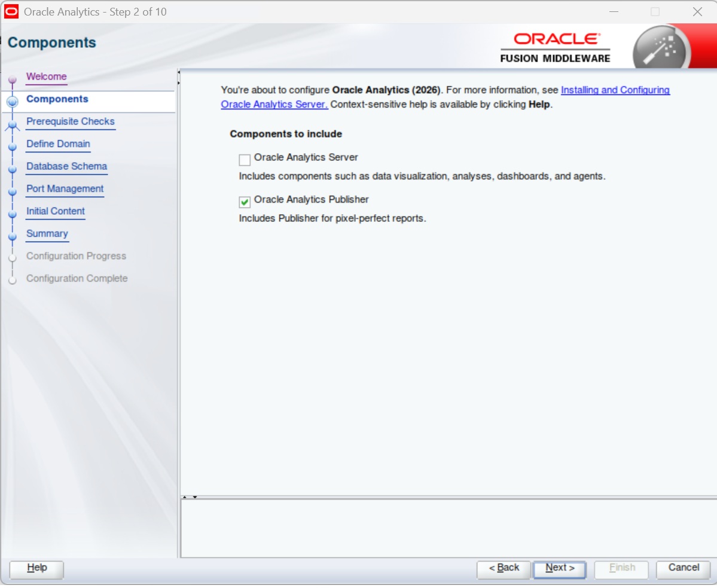Close the Oracle Analytics window
Screen dimensions: 717x588
pos(697,11)
